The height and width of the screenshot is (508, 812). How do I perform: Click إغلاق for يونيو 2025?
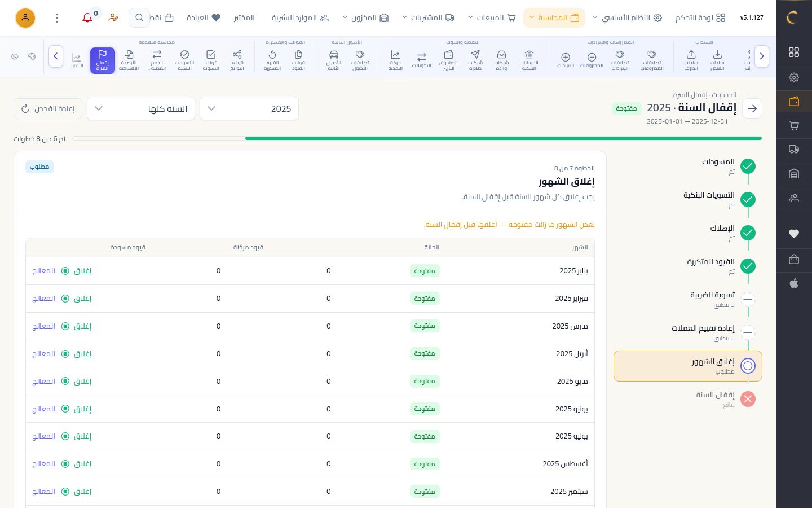(77, 409)
